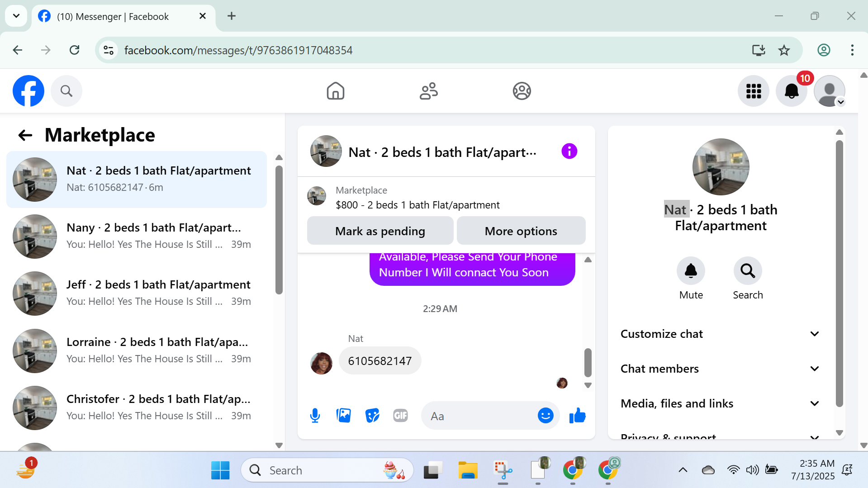This screenshot has width=868, height=488.
Task: Open the Windows Start button
Action: tap(220, 470)
